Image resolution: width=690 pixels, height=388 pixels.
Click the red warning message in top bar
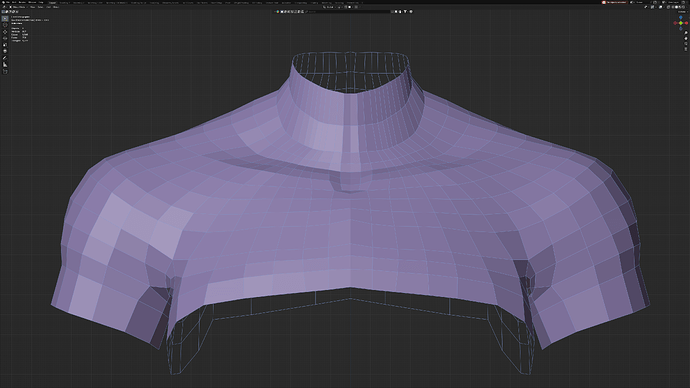tap(614, 2)
